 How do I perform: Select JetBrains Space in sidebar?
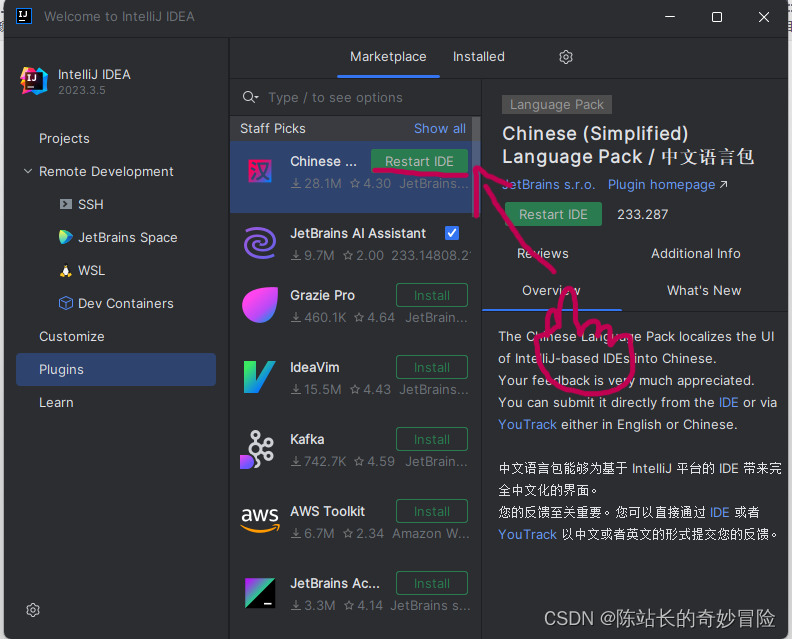pos(127,237)
